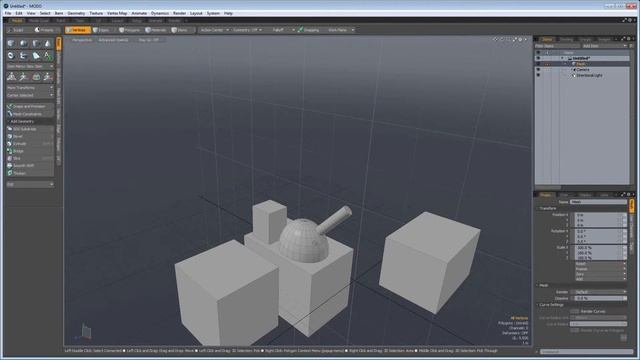Viewport: 640px width, 360px height.
Task: Click the SDS Subdivide tool
Action: point(30,129)
